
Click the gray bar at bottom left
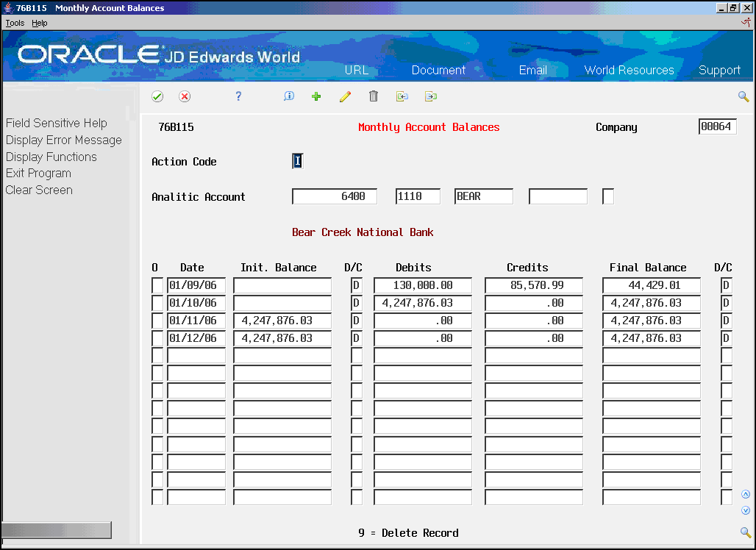(57, 529)
